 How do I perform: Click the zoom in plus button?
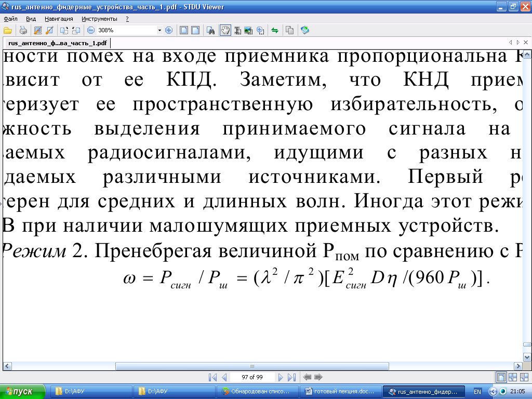tap(168, 30)
